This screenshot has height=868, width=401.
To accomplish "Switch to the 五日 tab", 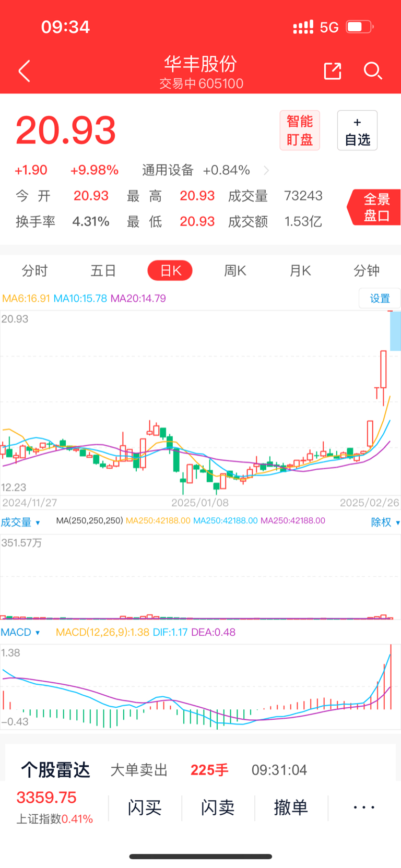I will click(x=103, y=270).
